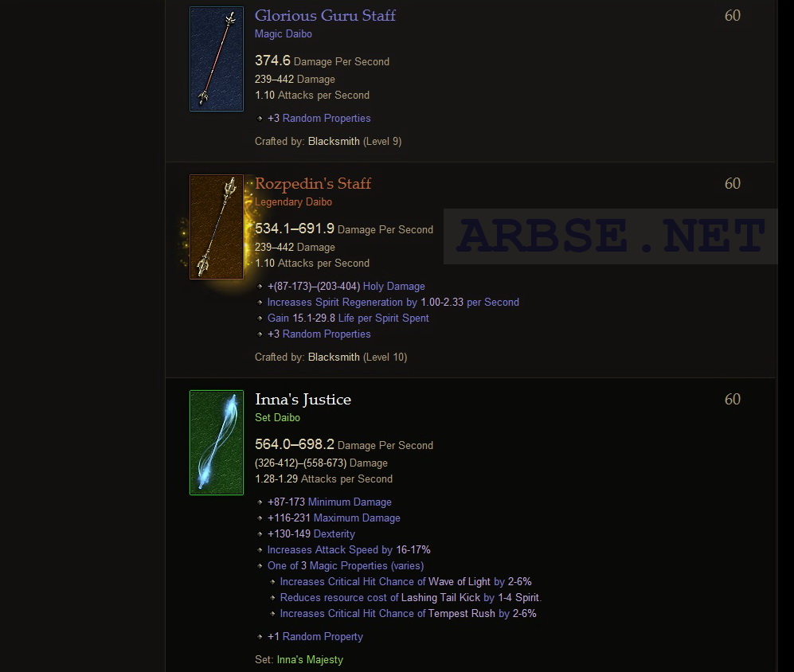Click +3 Random Properties under Glorious Guru Staff

(319, 119)
